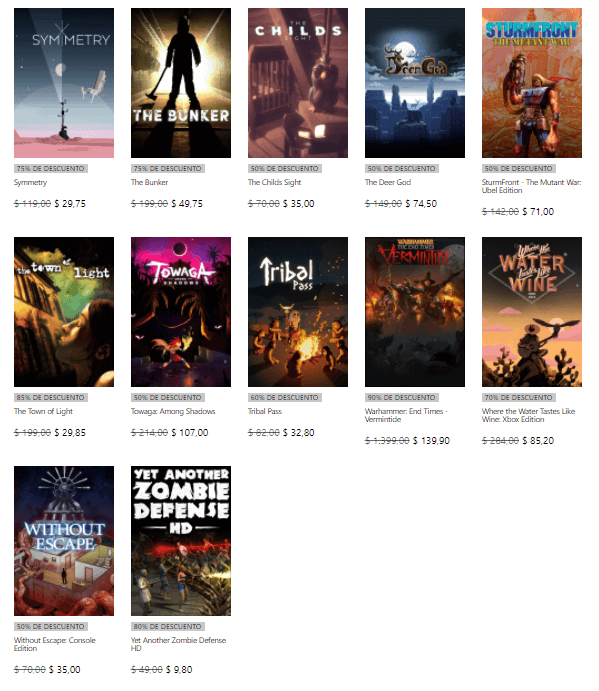Click The Bunker cover art
This screenshot has height=691, width=599.
pyautogui.click(x=181, y=83)
